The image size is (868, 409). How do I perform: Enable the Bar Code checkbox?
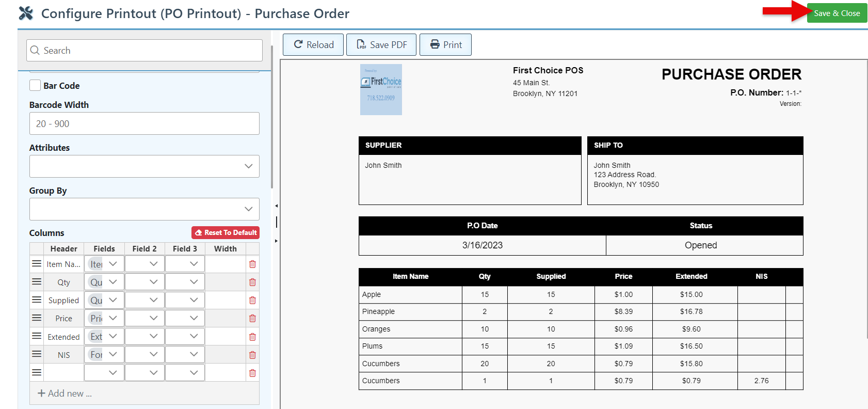(x=35, y=85)
